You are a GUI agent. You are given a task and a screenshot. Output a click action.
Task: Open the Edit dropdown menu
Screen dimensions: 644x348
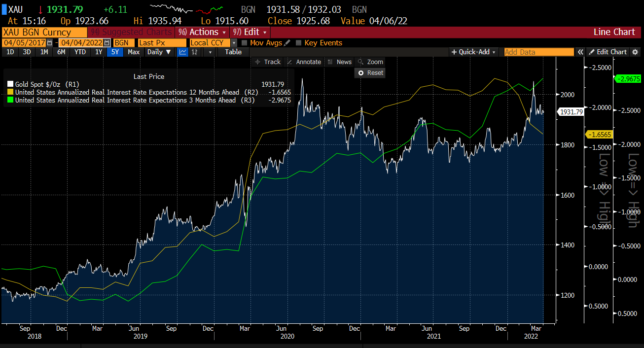click(249, 32)
